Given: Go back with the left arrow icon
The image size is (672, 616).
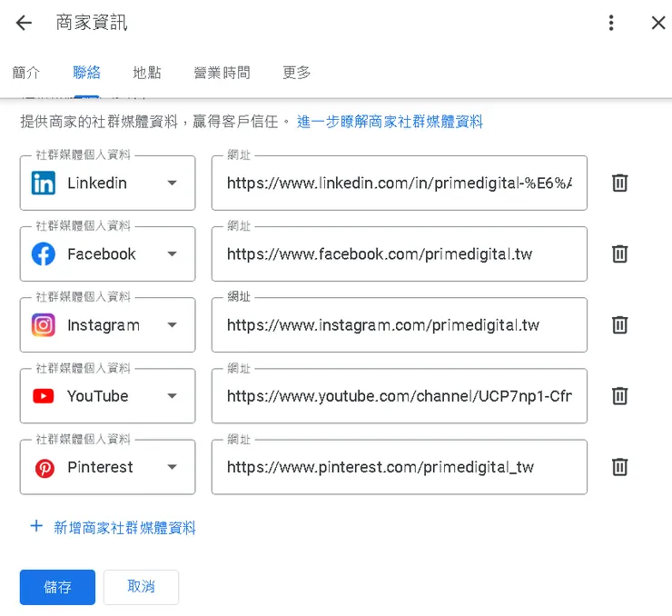Looking at the screenshot, I should tap(24, 23).
